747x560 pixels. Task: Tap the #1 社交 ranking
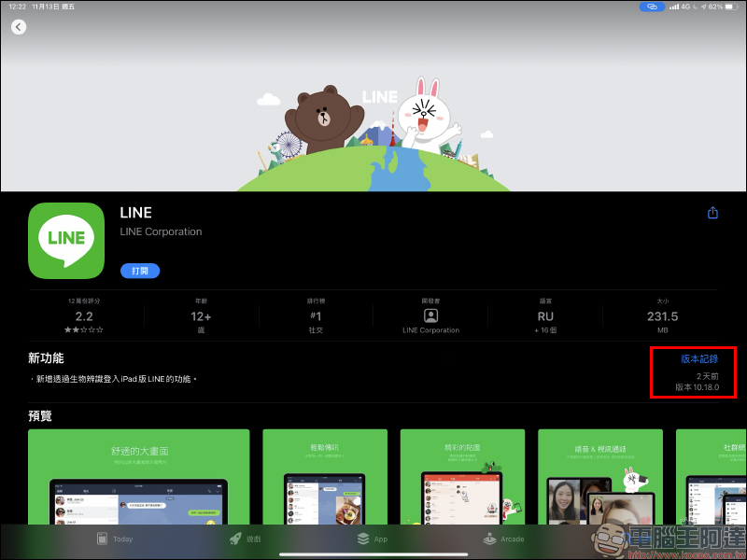pos(315,317)
